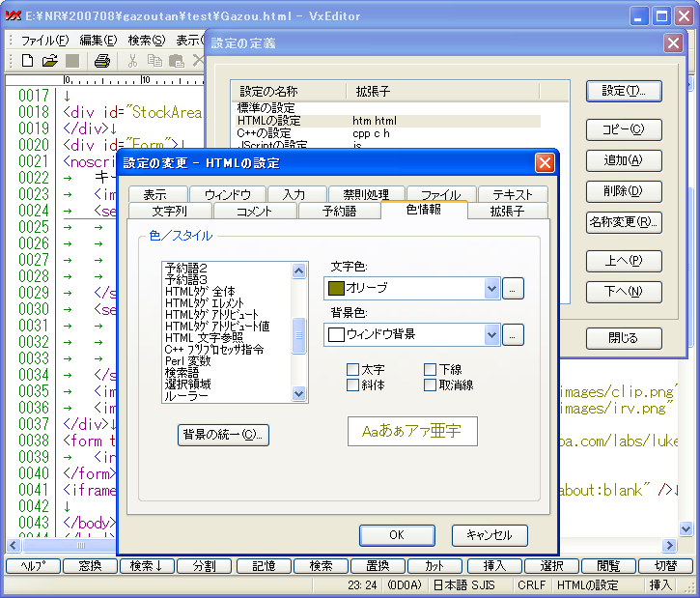Click 閉じる in 設定の定義 window
The image size is (700, 598).
coord(624,338)
